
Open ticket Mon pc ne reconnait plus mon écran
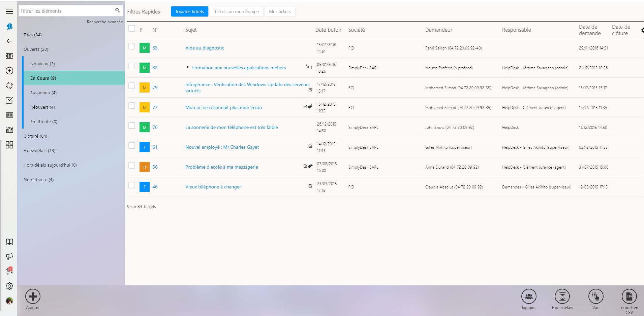[x=223, y=107]
